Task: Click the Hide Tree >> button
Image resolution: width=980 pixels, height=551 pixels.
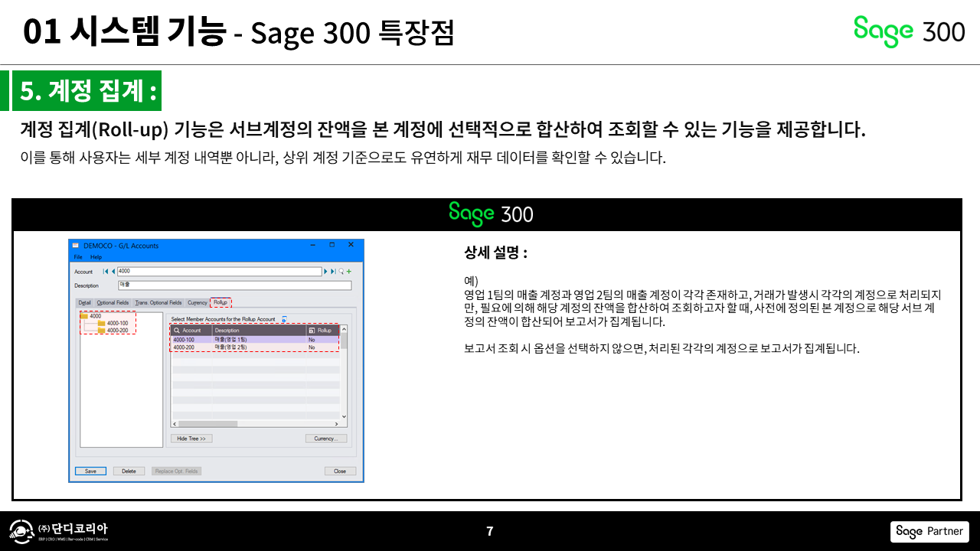Action: tap(192, 439)
